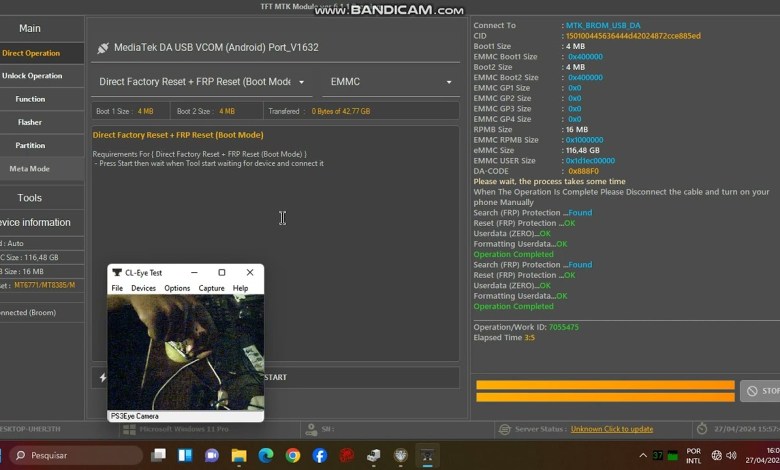Viewport: 780px width, 470px height.
Task: Show hidden icons in system tray
Action: click(643, 456)
